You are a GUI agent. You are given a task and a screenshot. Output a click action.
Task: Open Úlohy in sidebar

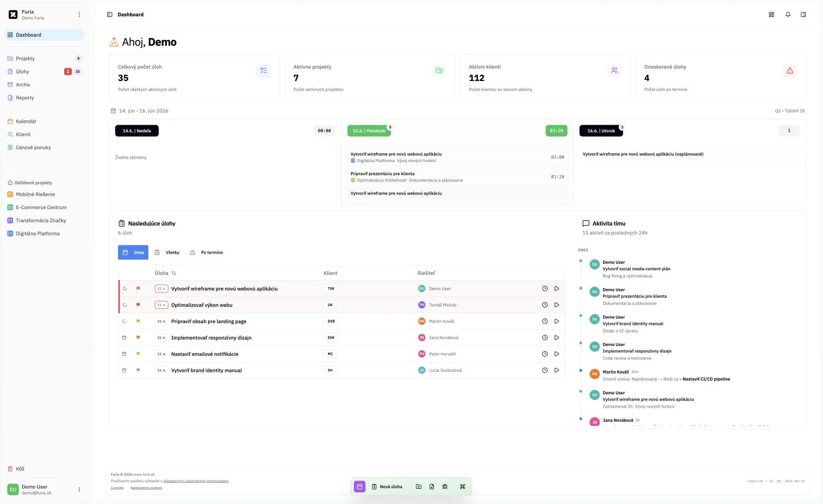coord(45,72)
